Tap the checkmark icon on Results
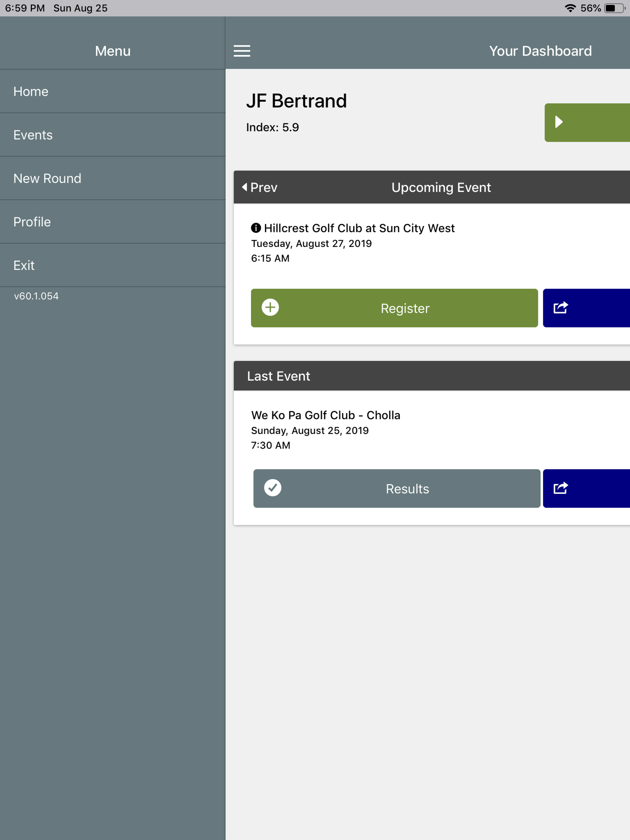The height and width of the screenshot is (840, 630). point(273,488)
